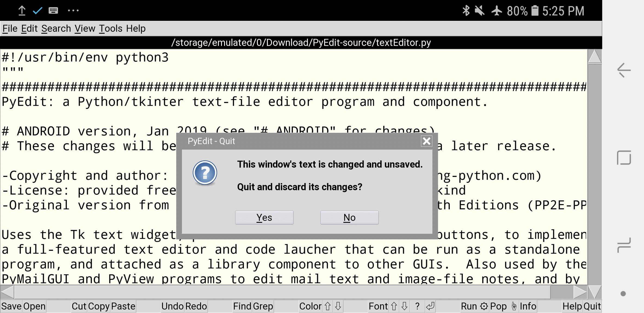Confirm quitting with the Yes button
The image size is (644, 313).
click(264, 217)
